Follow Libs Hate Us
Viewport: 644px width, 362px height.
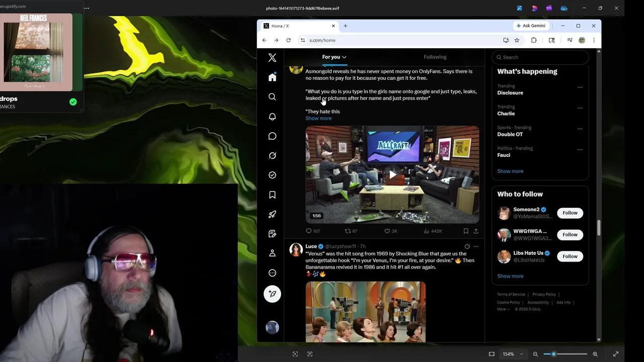tap(570, 256)
